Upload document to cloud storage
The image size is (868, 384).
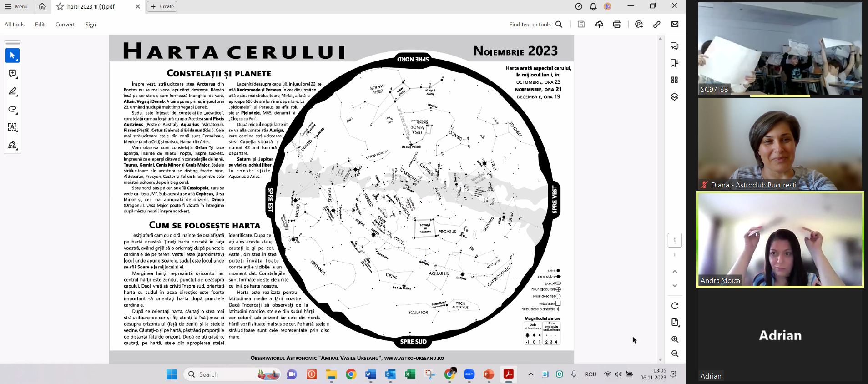tap(599, 25)
